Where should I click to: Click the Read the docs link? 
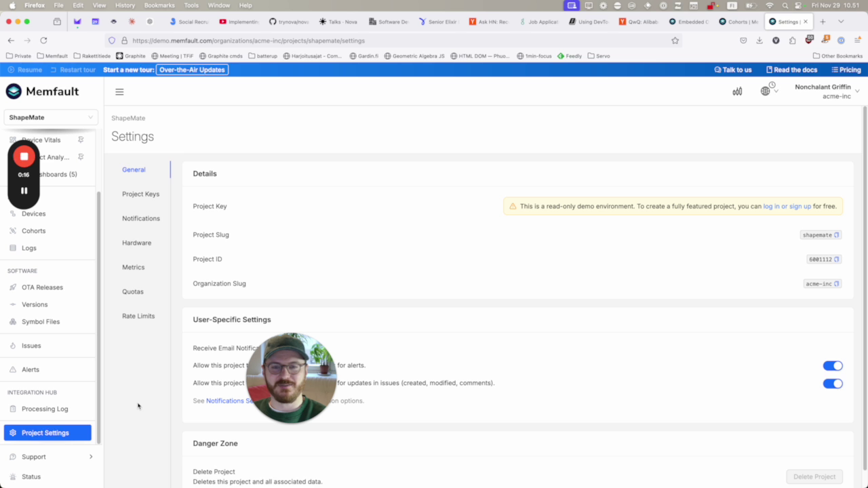click(x=791, y=69)
